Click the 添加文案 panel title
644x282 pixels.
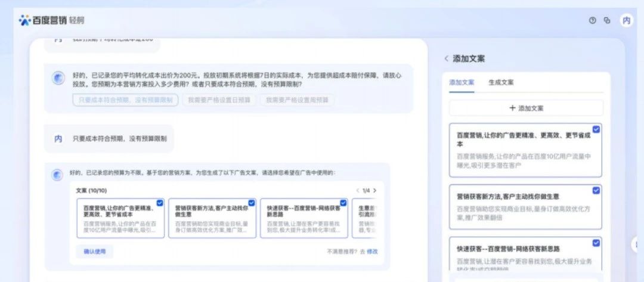pos(469,58)
